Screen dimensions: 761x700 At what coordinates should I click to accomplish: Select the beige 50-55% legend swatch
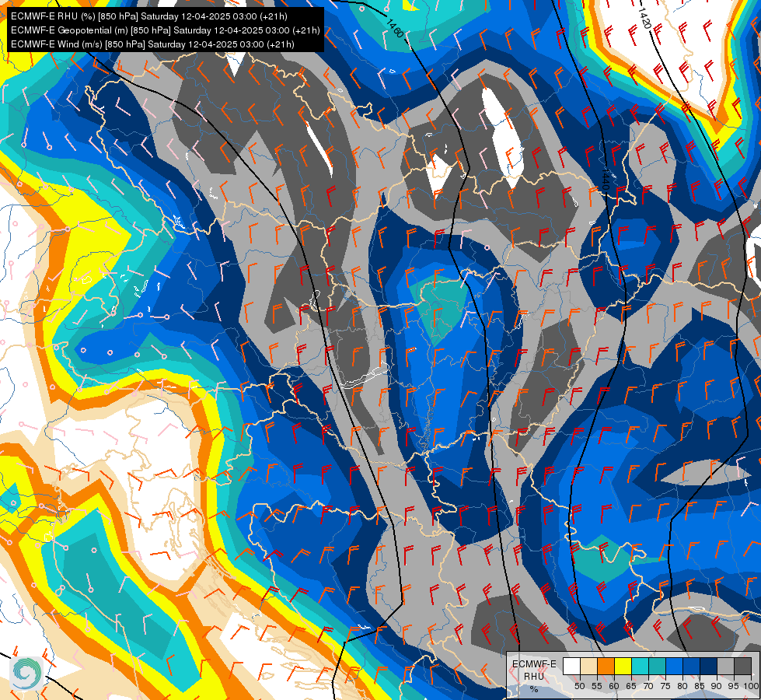click(x=588, y=666)
